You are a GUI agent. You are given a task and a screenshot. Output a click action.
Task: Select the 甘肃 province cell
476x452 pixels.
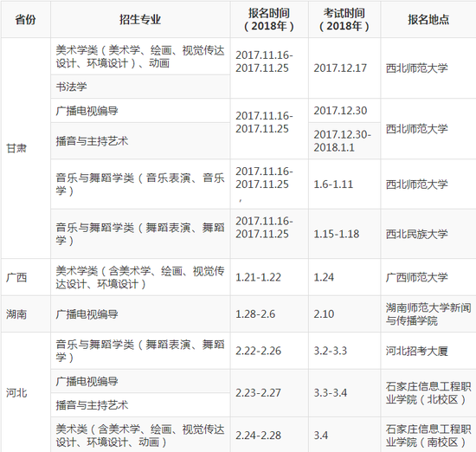(26, 148)
